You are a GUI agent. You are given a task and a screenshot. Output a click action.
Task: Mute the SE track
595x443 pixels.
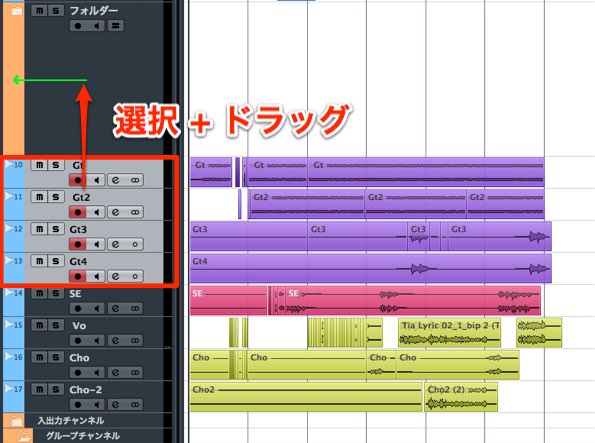(39, 293)
